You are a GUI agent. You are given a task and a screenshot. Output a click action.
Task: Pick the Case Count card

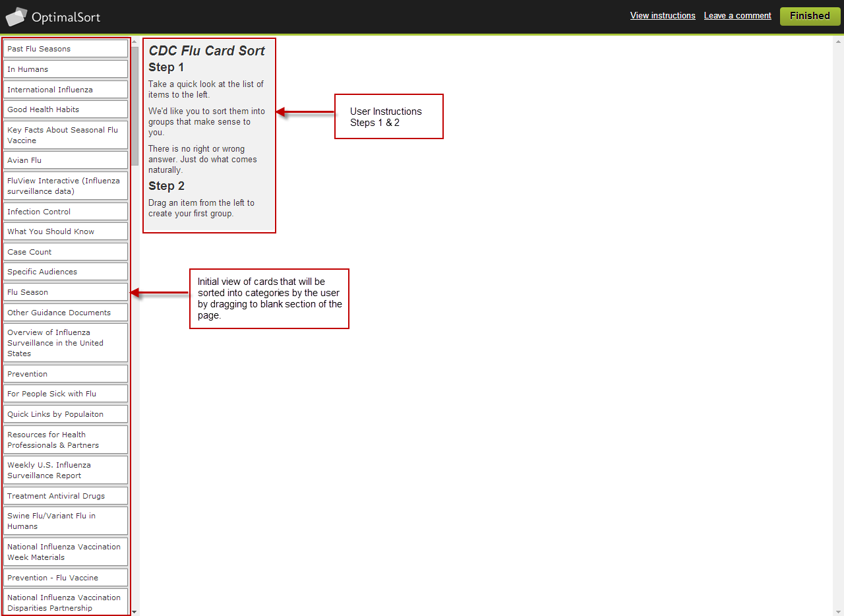[65, 252]
